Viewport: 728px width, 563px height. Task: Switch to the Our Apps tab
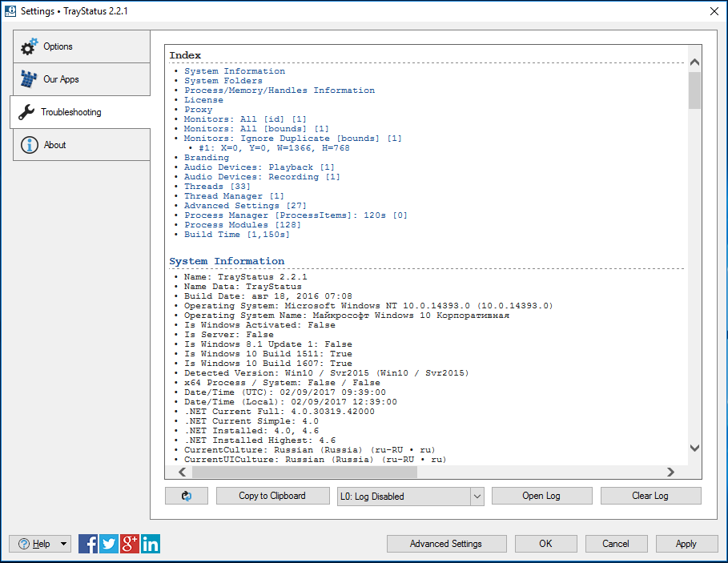[81, 79]
